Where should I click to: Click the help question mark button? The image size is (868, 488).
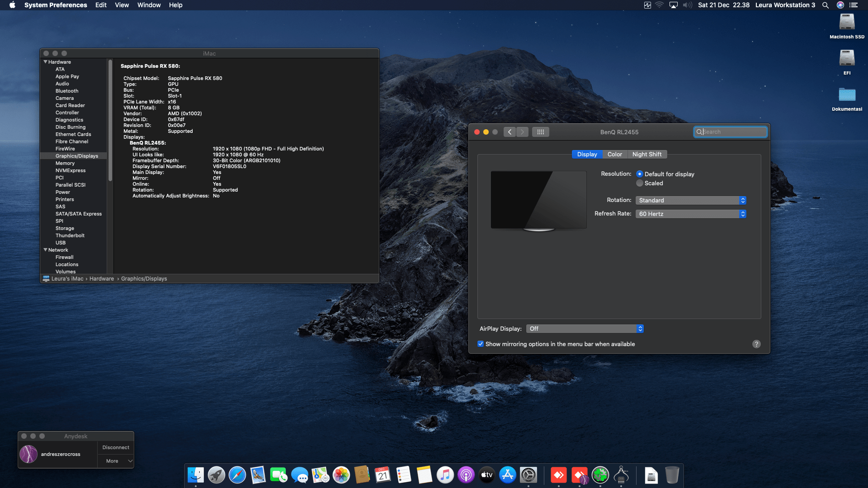pos(757,344)
